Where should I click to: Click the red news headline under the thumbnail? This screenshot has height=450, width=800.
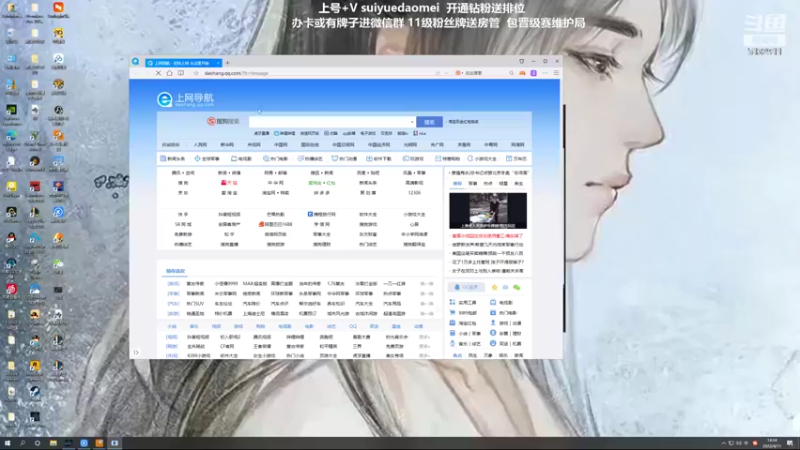(487, 236)
